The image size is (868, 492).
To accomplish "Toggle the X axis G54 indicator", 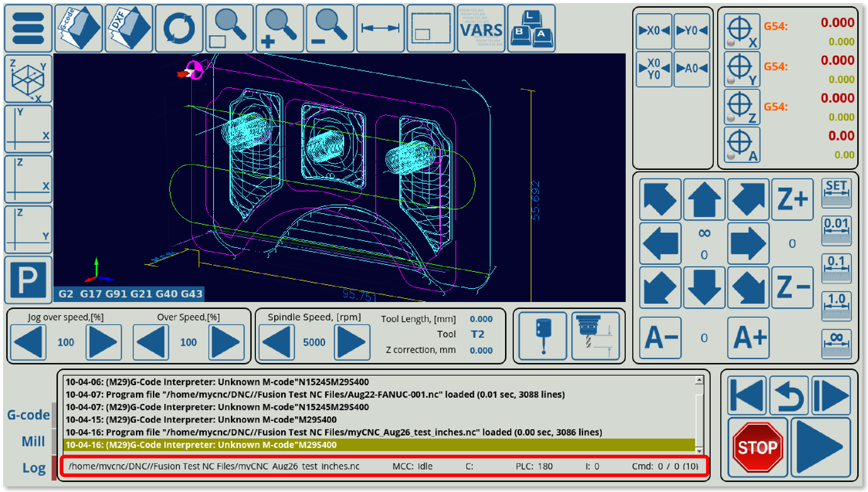I will click(x=742, y=31).
